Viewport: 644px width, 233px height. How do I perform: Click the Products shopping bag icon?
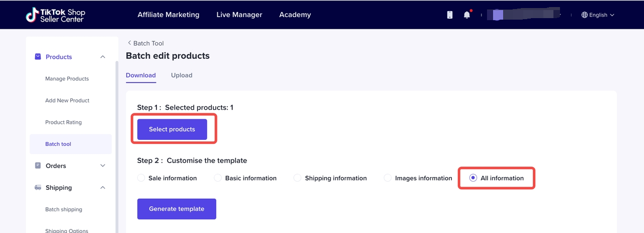(x=38, y=57)
